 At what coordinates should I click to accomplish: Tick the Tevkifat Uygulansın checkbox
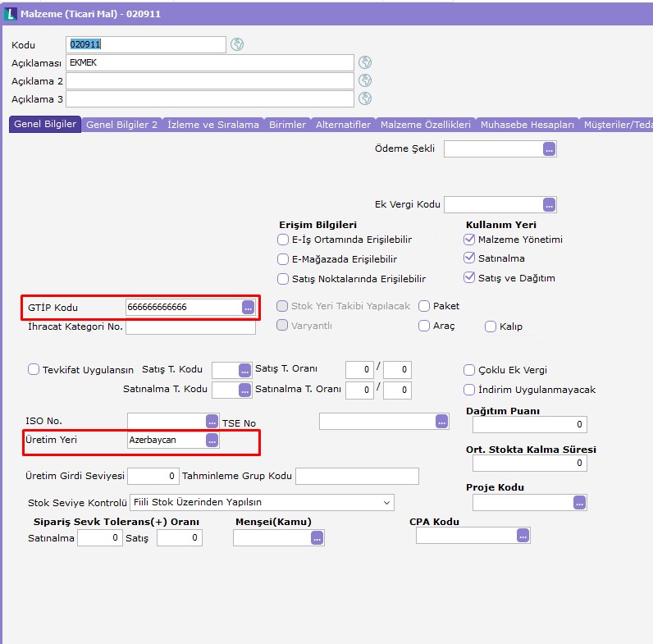click(34, 369)
